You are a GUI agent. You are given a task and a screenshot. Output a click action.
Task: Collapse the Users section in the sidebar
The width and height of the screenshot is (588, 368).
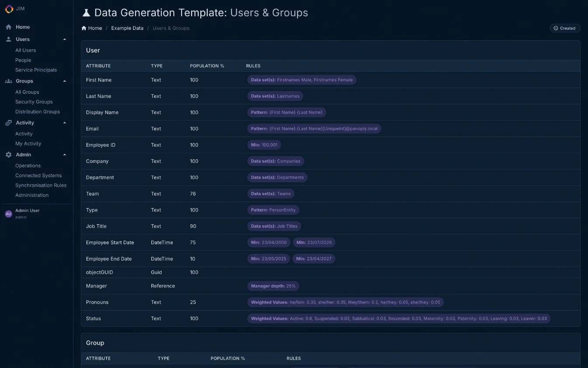click(x=64, y=39)
